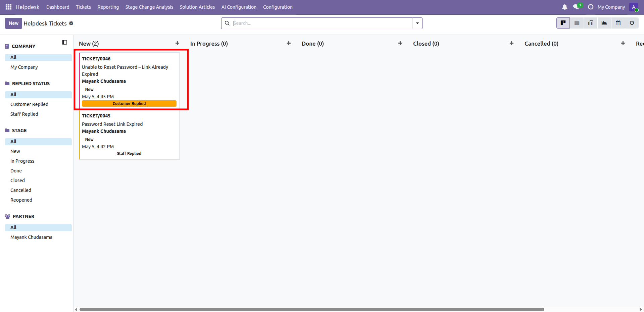Open the Dashboard menu
The image size is (644, 312).
58,7
